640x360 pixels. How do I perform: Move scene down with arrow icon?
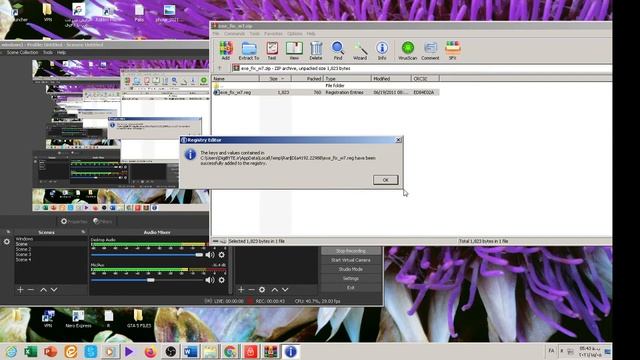click(x=54, y=289)
